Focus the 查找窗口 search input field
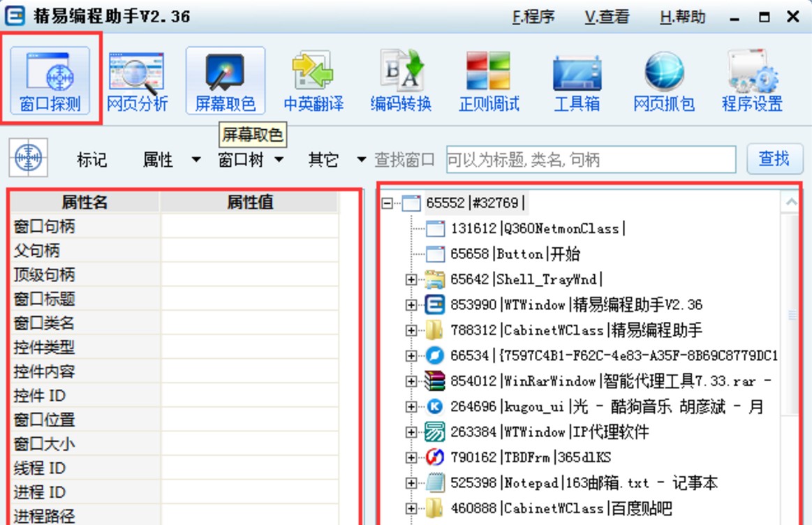 click(x=591, y=159)
